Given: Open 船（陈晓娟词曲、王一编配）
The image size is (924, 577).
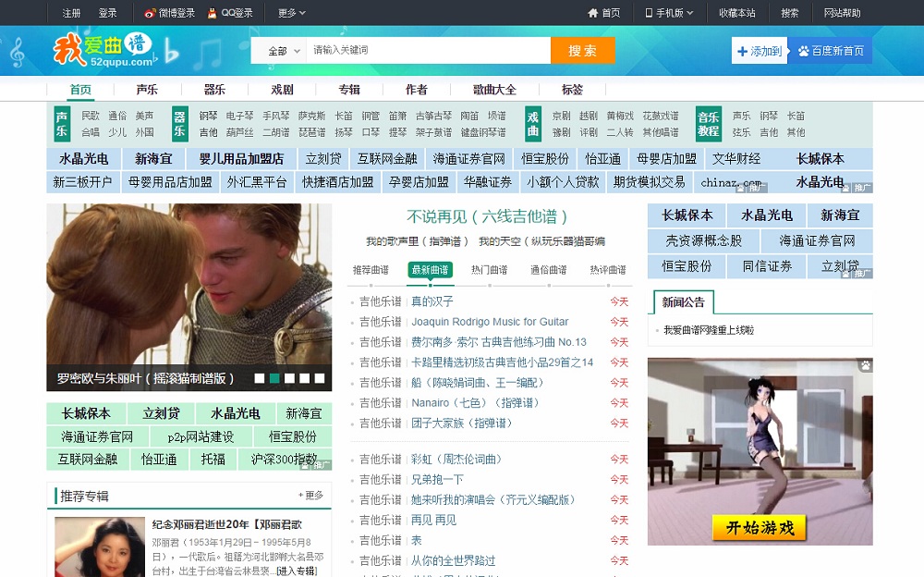Looking at the screenshot, I should point(477,382).
